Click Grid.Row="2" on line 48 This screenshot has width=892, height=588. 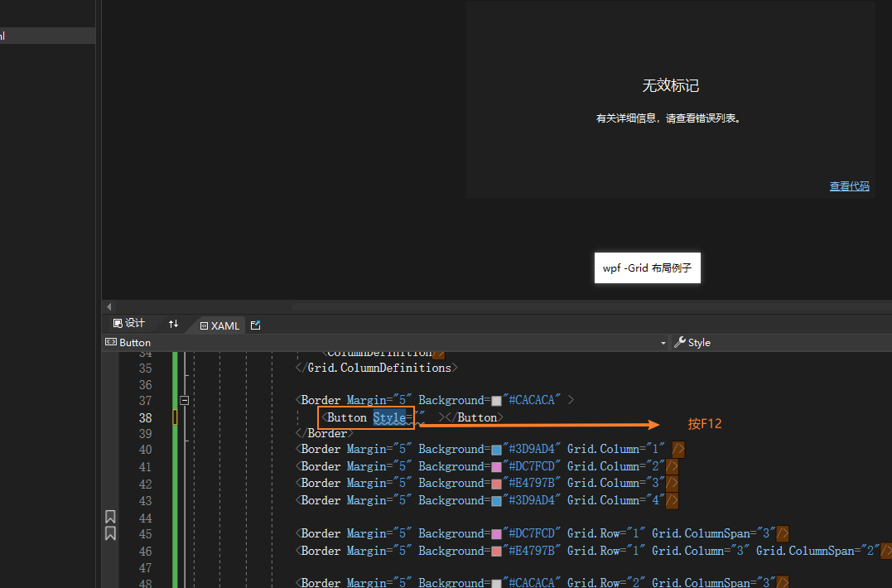(x=606, y=582)
